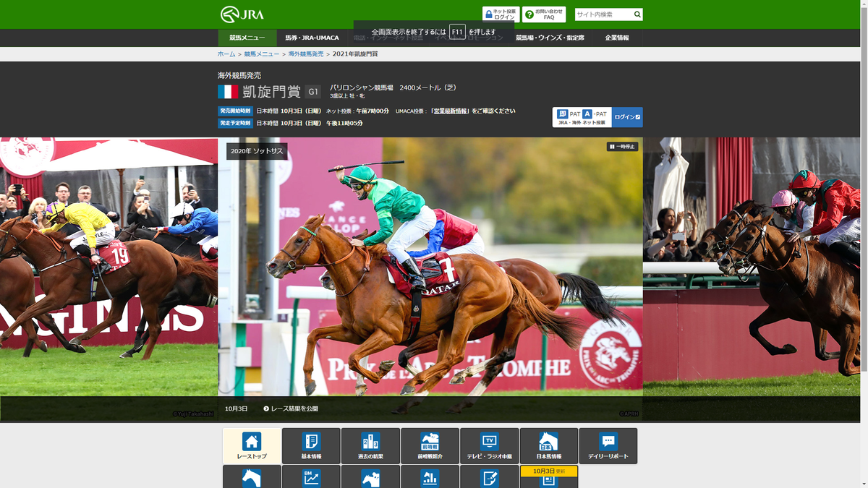Viewport: 868px width, 488px height.
Task: Click the 海外競馬発売 heading
Action: tap(239, 75)
